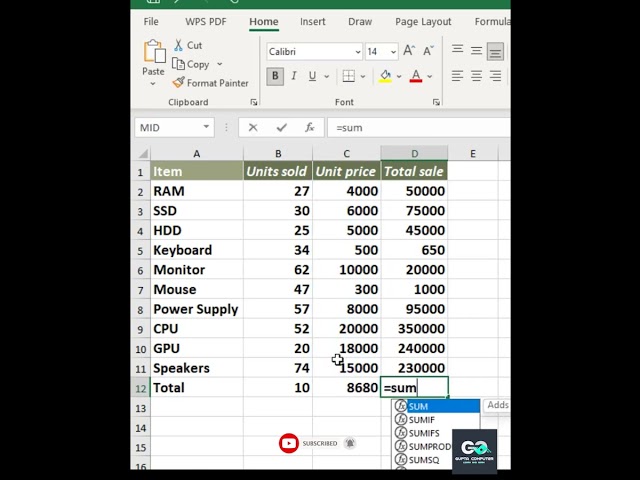Expand the Copy options arrow

[220, 64]
